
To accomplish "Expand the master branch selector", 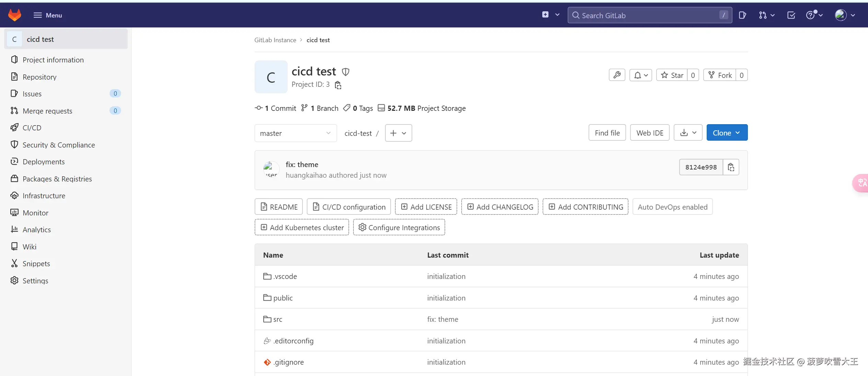I will click(295, 133).
